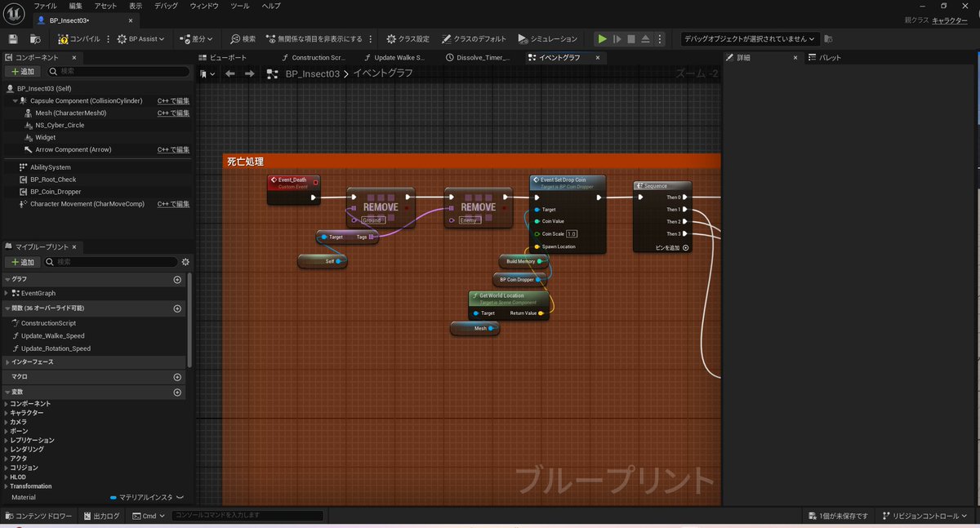Open the compile options three-dot menu

109,38
